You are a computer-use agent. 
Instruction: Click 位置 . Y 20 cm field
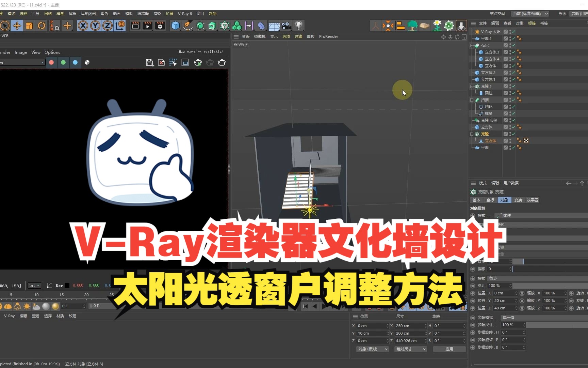(x=505, y=301)
